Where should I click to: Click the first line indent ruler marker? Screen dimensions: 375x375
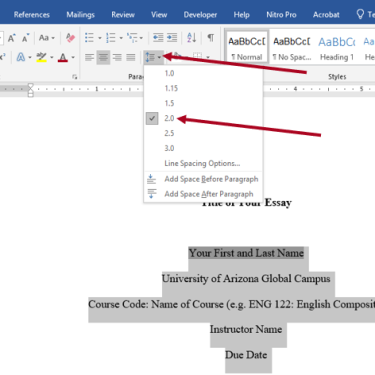tap(31, 86)
